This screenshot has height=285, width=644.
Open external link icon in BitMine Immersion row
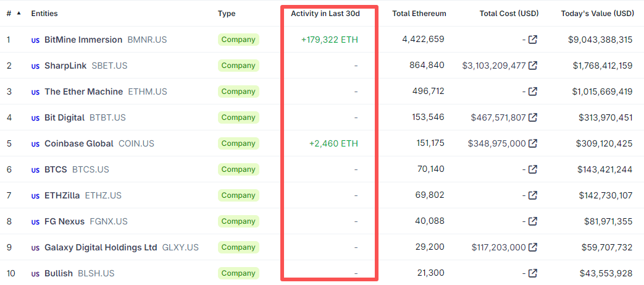533,40
